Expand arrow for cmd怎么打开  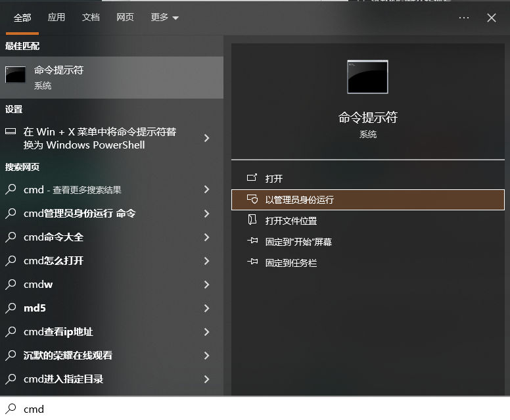pos(206,261)
